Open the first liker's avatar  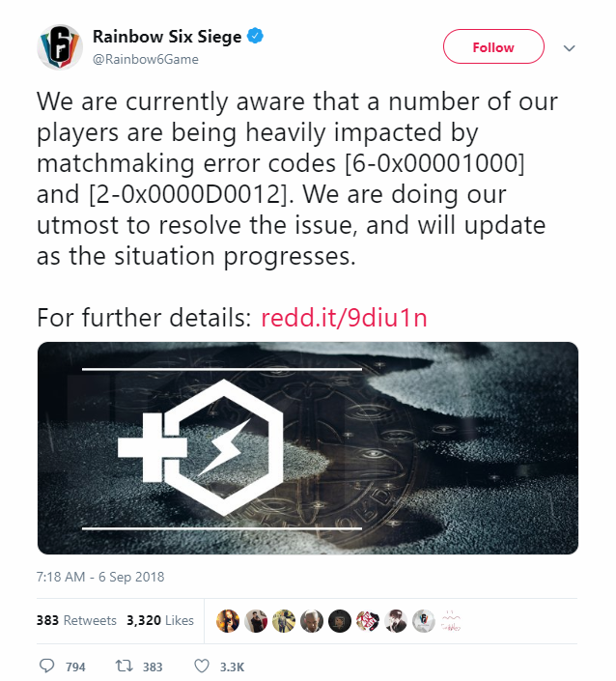coord(228,621)
